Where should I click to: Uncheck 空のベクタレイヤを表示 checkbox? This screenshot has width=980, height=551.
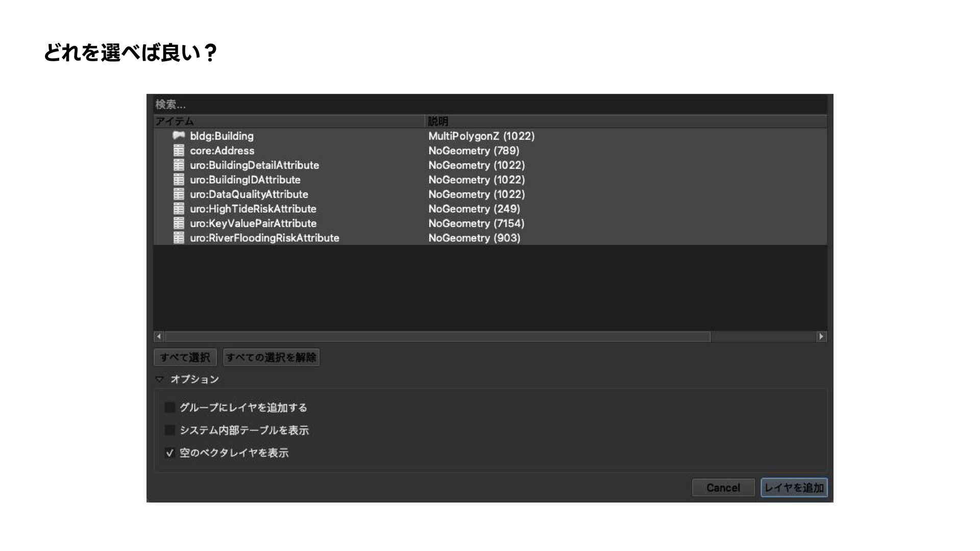point(170,453)
